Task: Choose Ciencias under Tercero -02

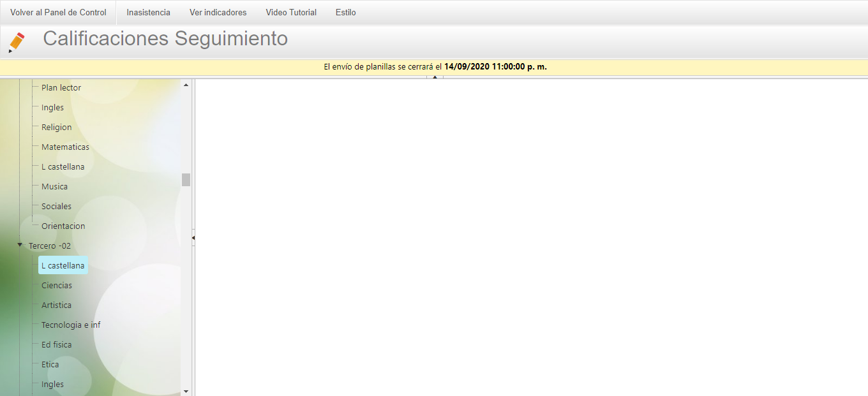Action: coord(57,285)
